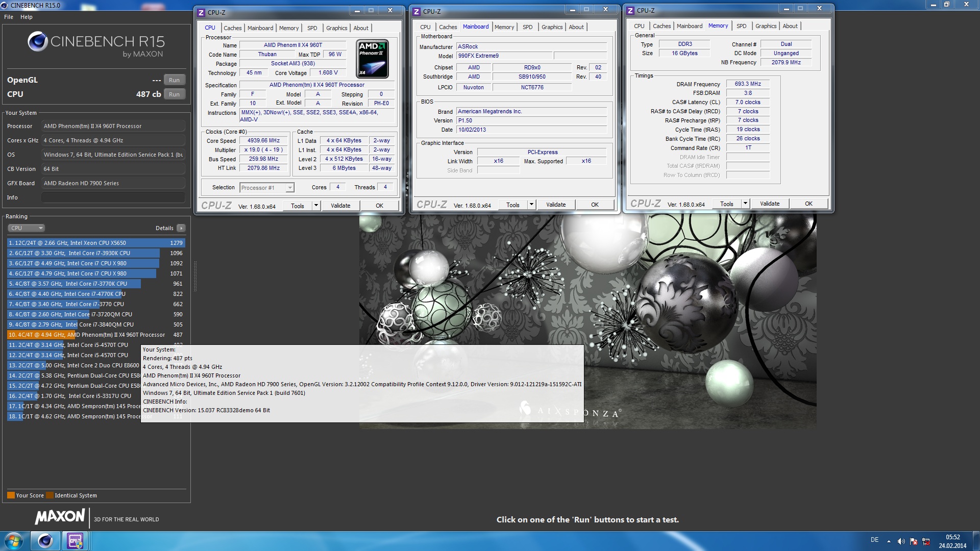Open About tab in the Memory CPU-Z window
Image resolution: width=980 pixels, height=551 pixels.
pos(790,26)
